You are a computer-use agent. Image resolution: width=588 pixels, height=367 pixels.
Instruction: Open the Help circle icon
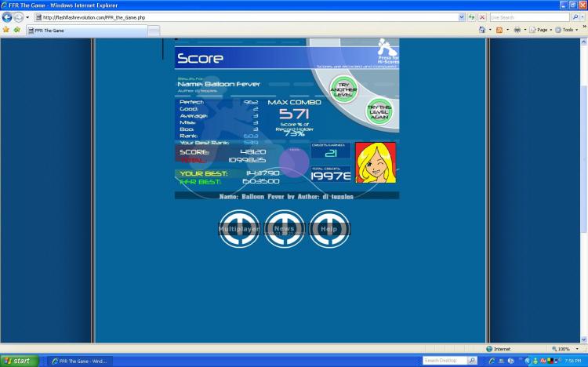coord(329,228)
